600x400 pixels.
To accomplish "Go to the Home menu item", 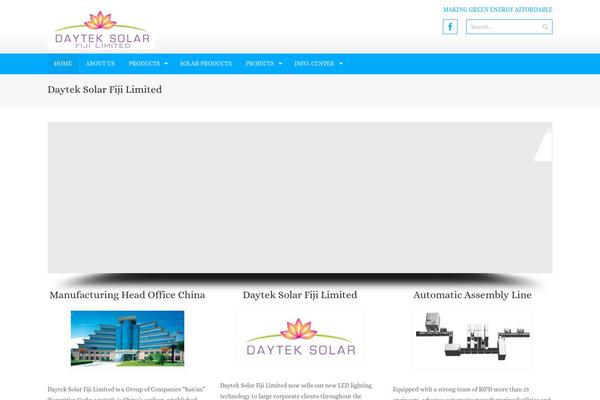I will tap(63, 64).
